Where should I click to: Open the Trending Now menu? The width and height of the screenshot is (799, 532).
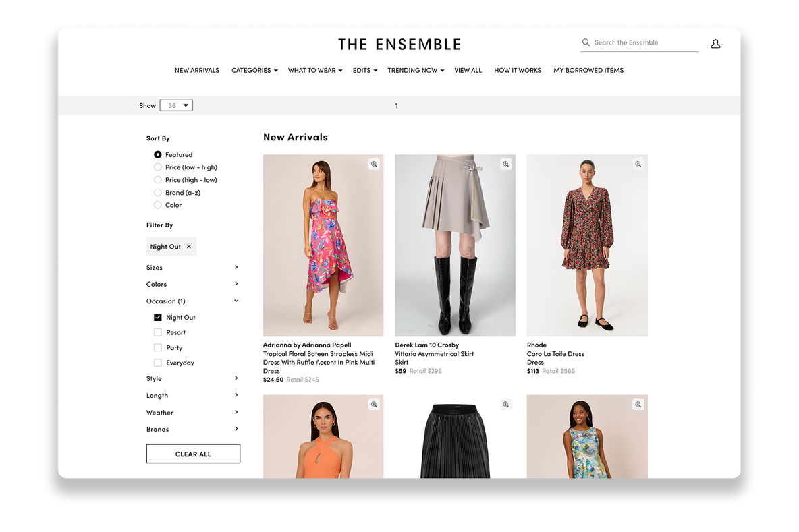(x=416, y=70)
